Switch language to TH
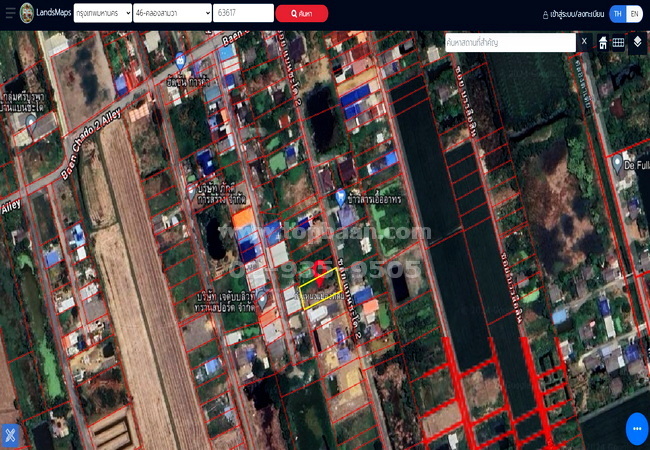The width and height of the screenshot is (650, 450). (x=617, y=14)
